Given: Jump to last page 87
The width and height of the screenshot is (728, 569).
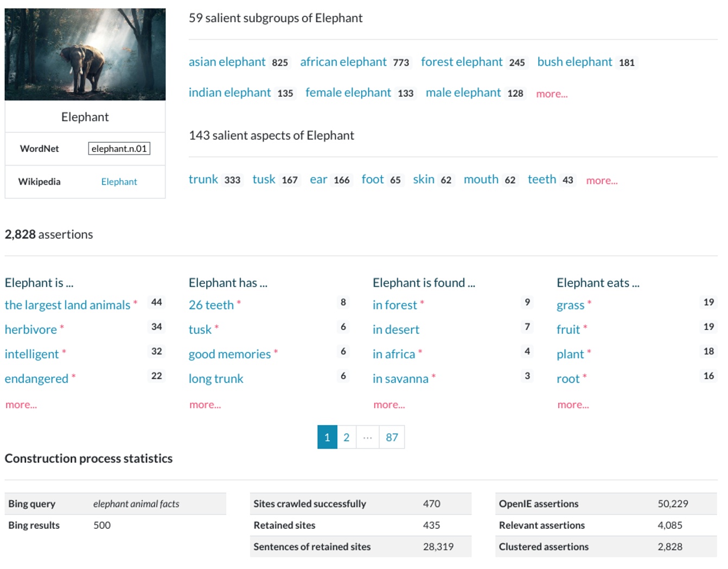Looking at the screenshot, I should pos(392,438).
